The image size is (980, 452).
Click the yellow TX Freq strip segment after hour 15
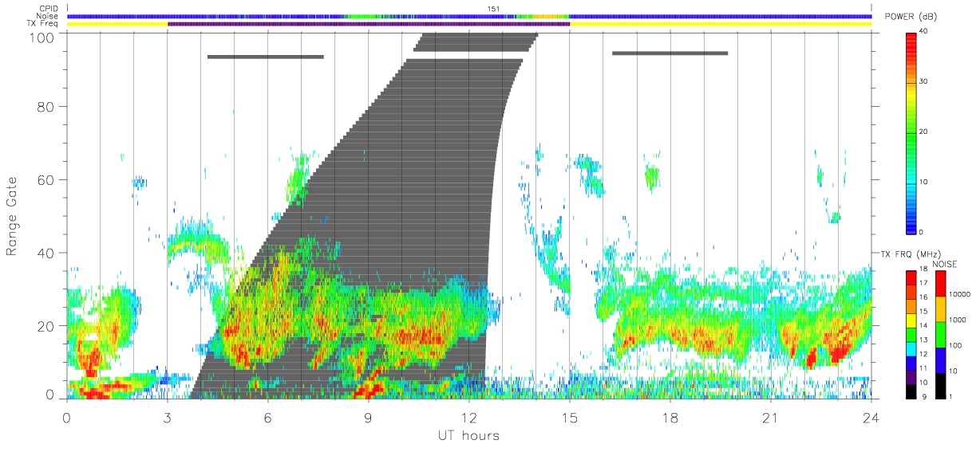pyautogui.click(x=721, y=24)
